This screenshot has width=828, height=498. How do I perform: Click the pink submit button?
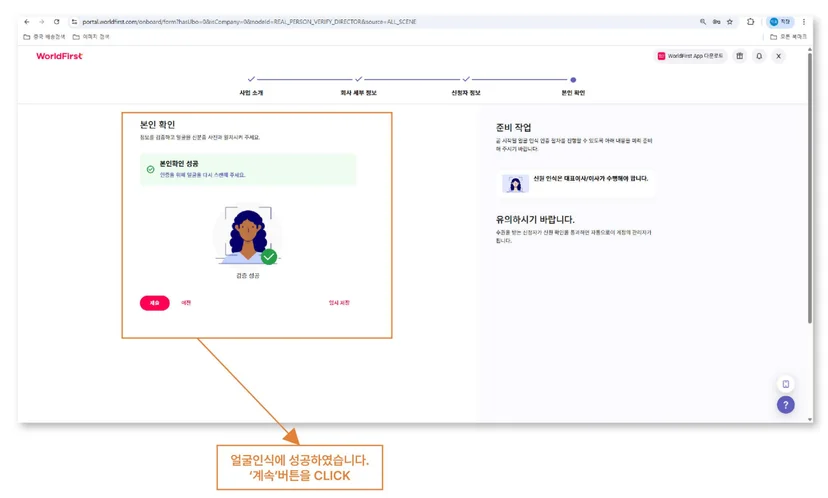tap(155, 303)
